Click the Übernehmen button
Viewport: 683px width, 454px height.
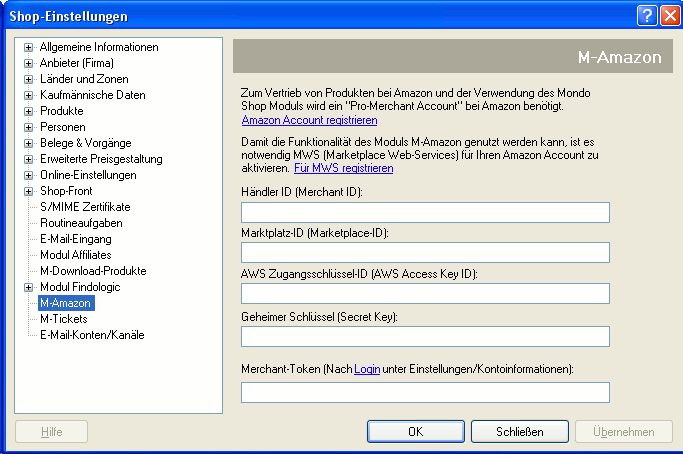[624, 432]
